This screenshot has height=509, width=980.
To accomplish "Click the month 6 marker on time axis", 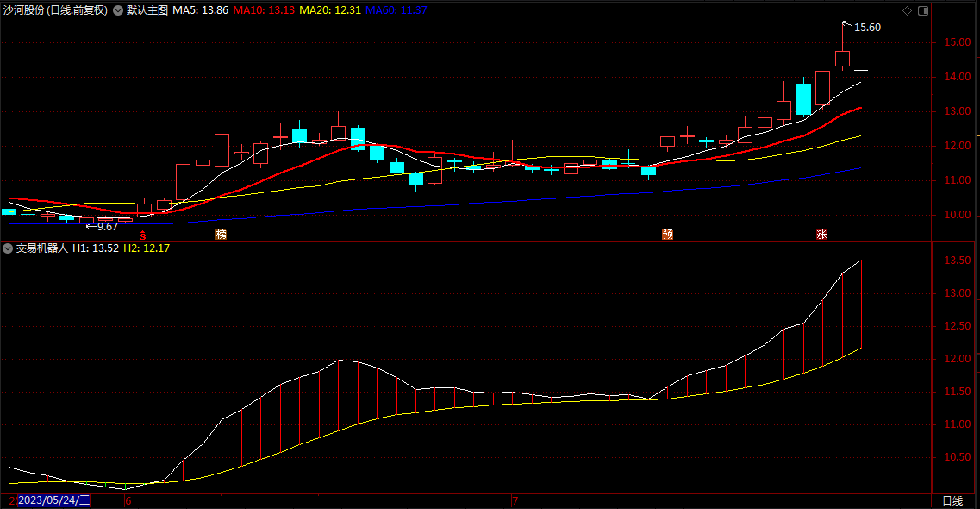I will (x=128, y=501).
